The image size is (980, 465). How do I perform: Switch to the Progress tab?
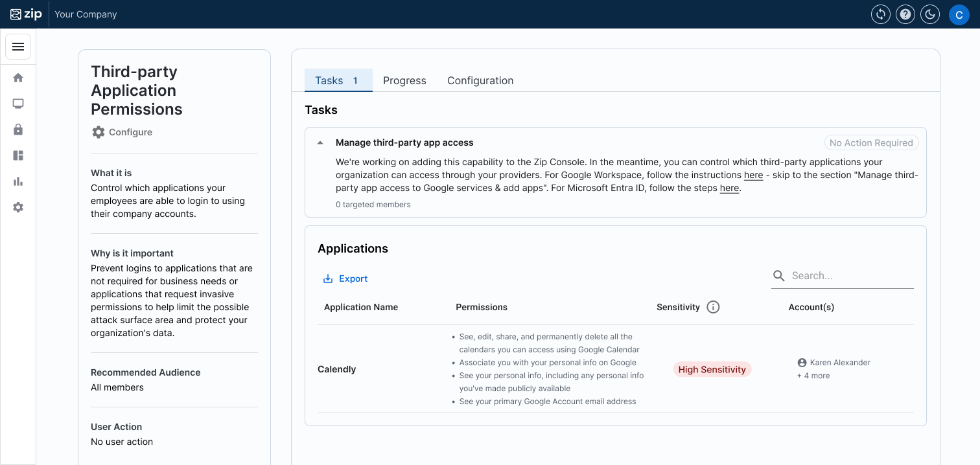[x=404, y=80]
